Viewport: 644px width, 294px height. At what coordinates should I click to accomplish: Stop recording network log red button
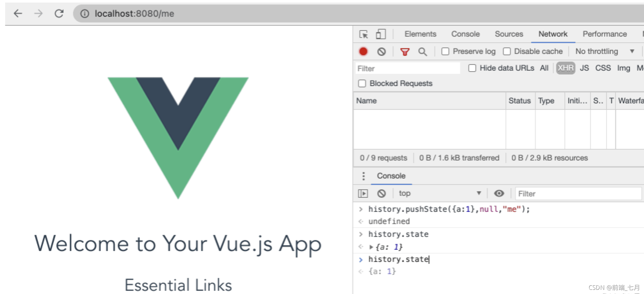pyautogui.click(x=363, y=51)
